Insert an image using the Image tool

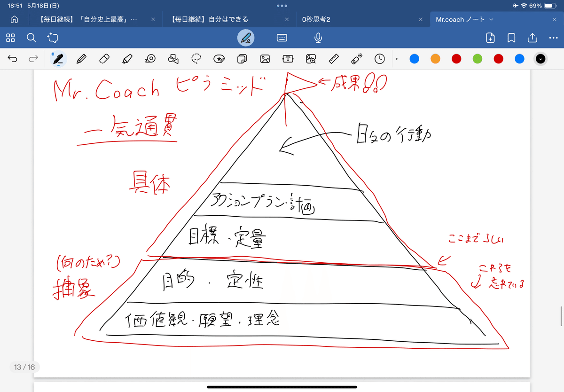(x=265, y=59)
